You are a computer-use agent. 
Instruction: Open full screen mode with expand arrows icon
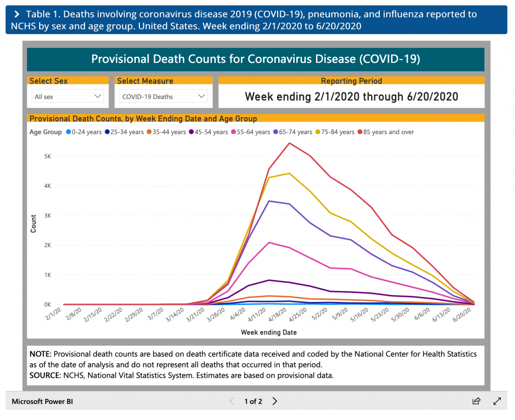coord(497,401)
